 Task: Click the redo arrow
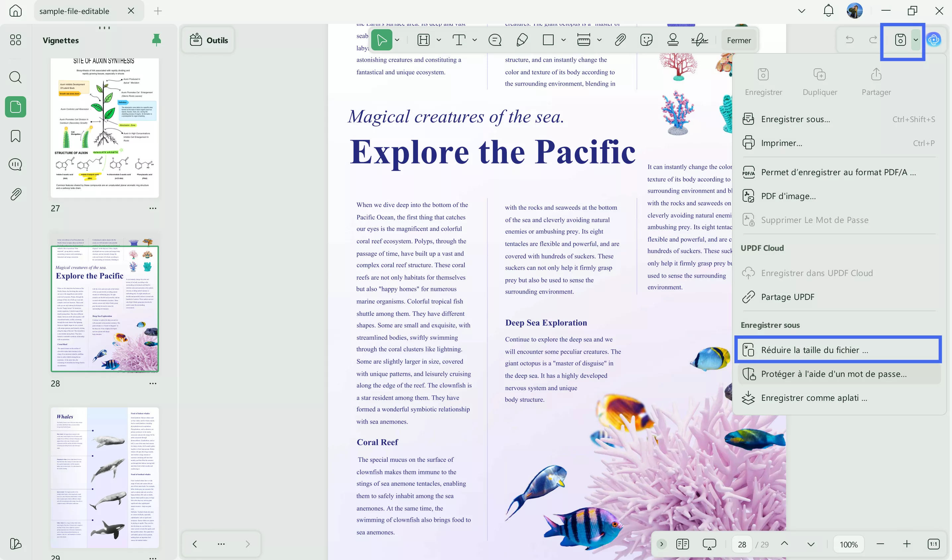pyautogui.click(x=873, y=40)
